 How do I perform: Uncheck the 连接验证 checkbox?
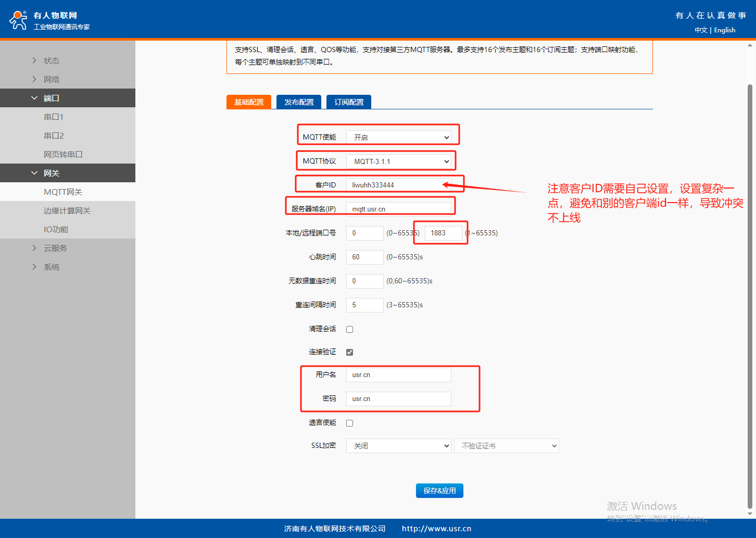point(350,352)
